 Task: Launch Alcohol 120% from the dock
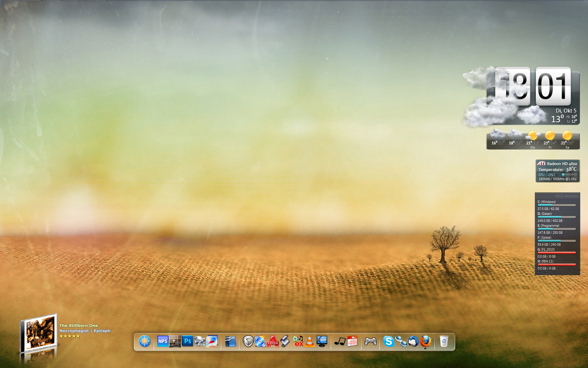(273, 341)
